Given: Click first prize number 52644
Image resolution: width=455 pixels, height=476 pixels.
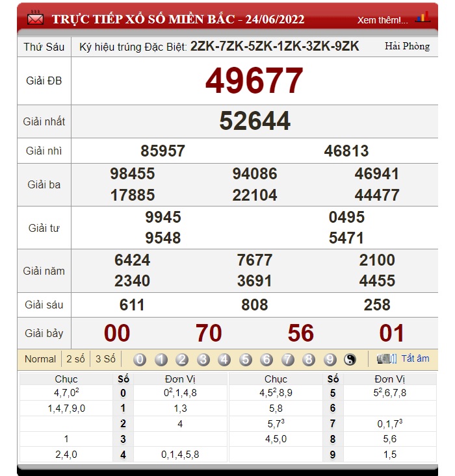Looking at the screenshot, I should click(255, 121).
